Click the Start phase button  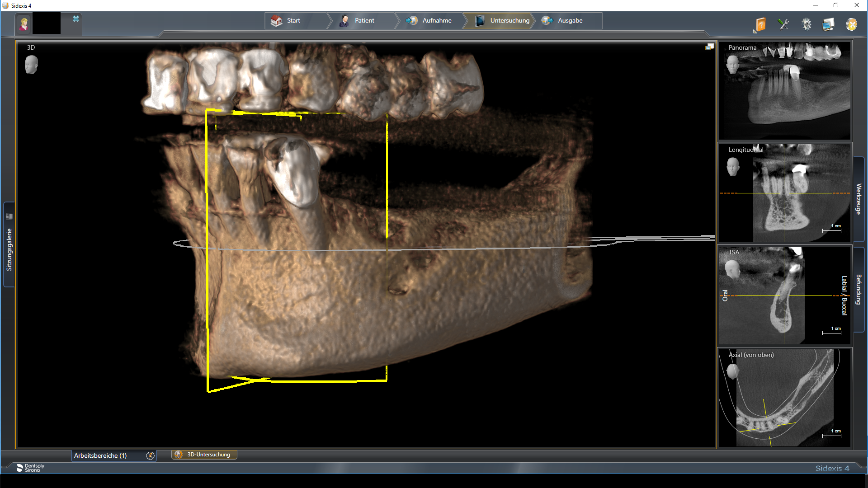287,21
